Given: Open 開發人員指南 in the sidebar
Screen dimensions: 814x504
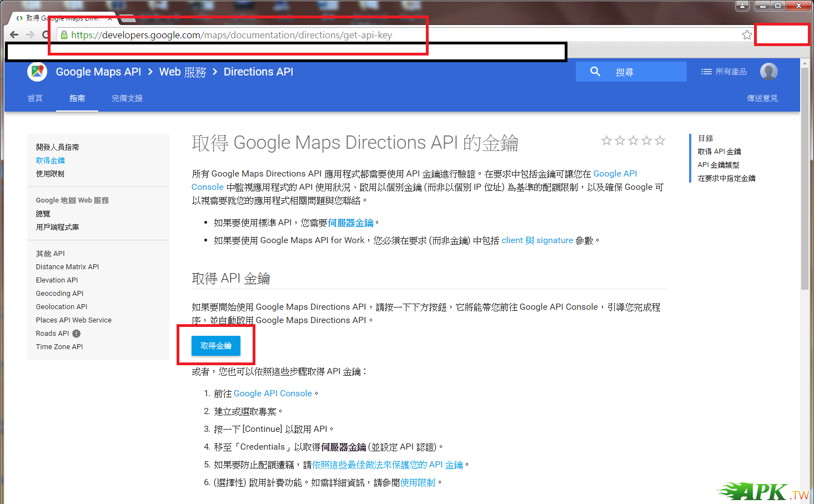Looking at the screenshot, I should click(x=58, y=147).
